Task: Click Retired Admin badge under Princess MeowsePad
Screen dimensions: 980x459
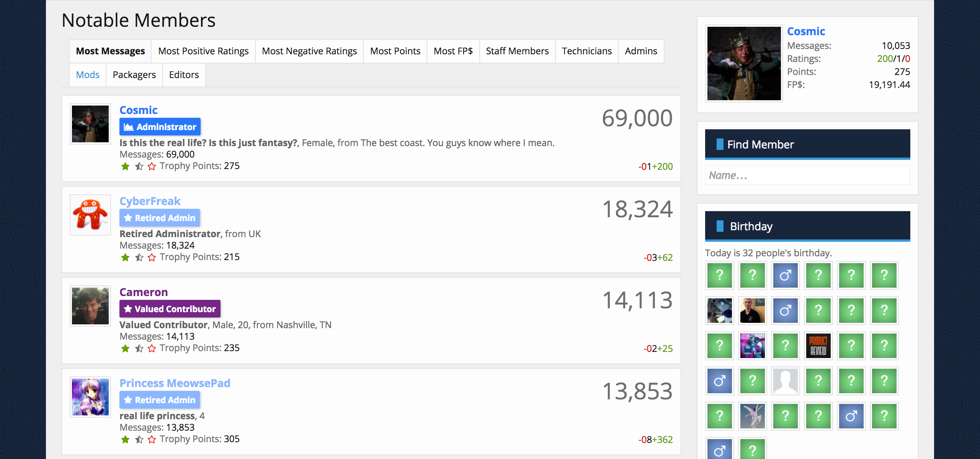Action: point(160,400)
